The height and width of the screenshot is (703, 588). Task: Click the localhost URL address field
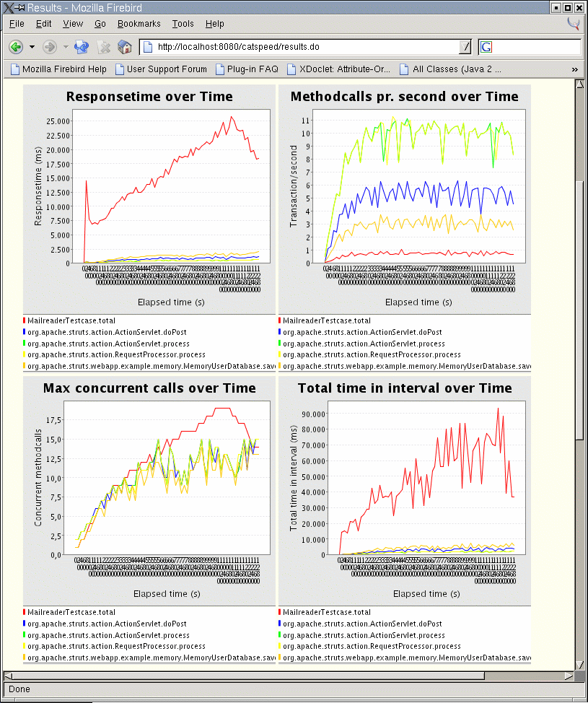coord(303,47)
